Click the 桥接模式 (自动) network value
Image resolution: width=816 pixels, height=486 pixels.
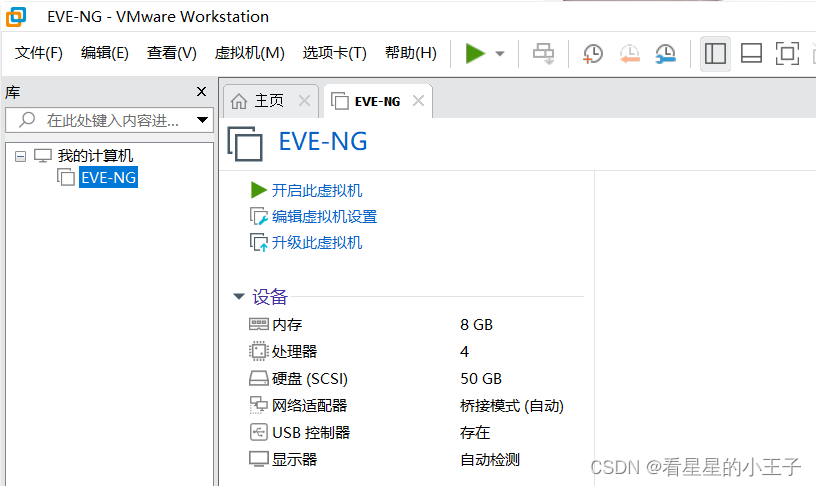(512, 406)
